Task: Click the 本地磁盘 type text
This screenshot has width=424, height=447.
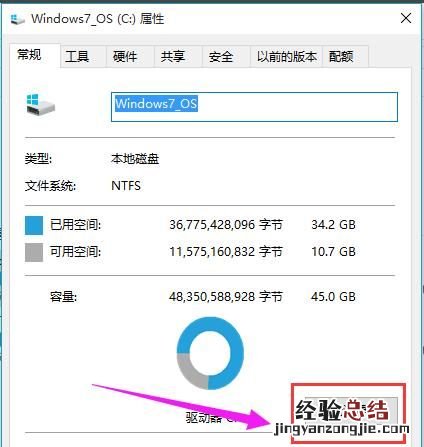Action: click(135, 159)
